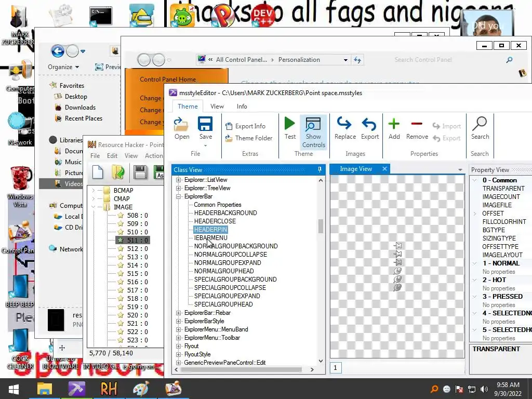Switch to Resource Hacker on the taskbar
This screenshot has width=532, height=399.
pyautogui.click(x=109, y=389)
